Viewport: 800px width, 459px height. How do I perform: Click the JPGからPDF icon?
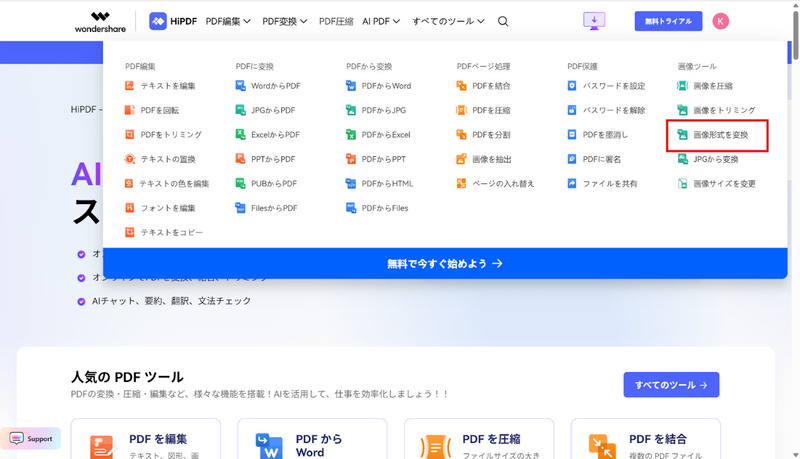pos(240,110)
